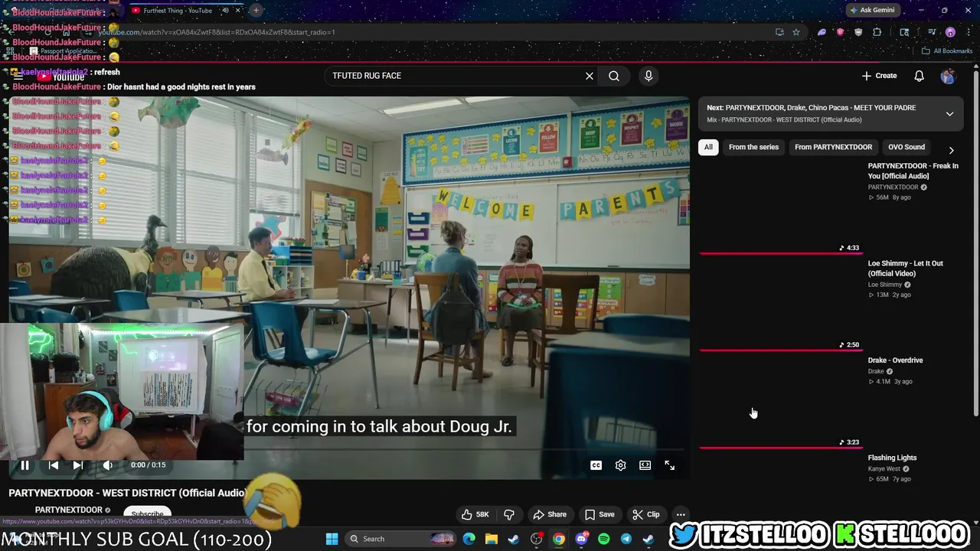The height and width of the screenshot is (551, 980).
Task: Select the From the series chip
Action: click(x=753, y=147)
